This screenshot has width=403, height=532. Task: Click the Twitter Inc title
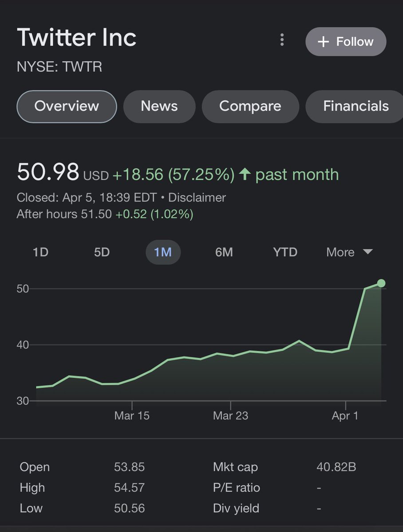[x=77, y=38]
